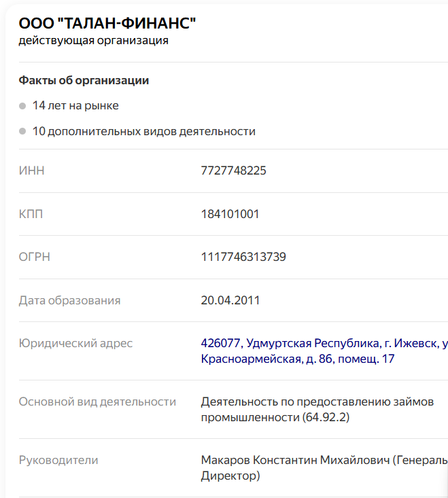Click the "действующая организация" status text
The height and width of the screenshot is (498, 448).
93,41
